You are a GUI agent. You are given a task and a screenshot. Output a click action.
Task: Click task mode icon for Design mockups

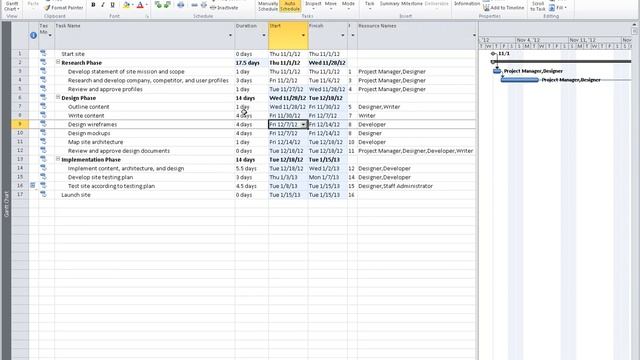[x=43, y=133]
